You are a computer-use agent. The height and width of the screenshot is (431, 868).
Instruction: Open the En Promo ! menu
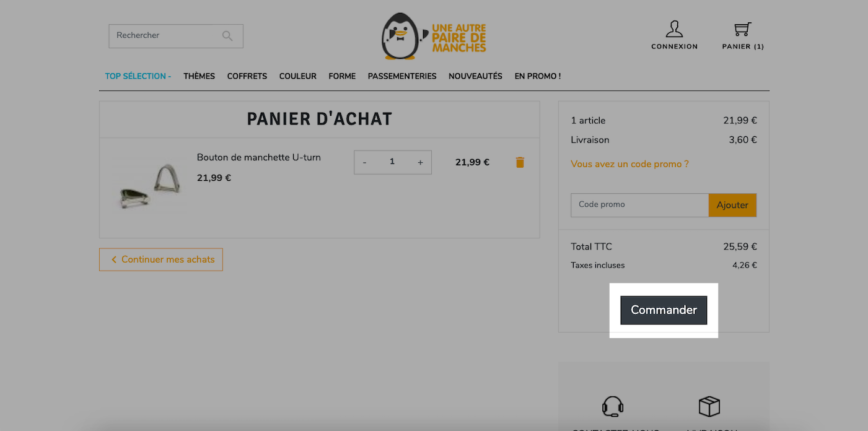(x=538, y=76)
